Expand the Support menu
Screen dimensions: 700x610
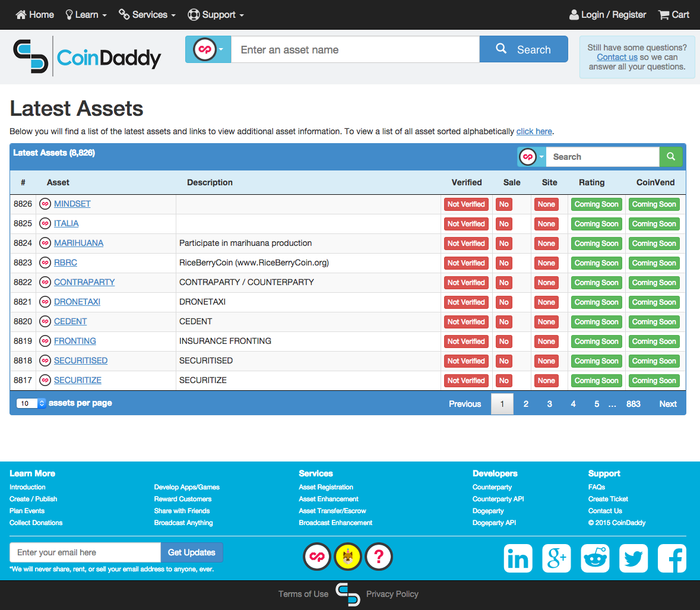coord(216,15)
